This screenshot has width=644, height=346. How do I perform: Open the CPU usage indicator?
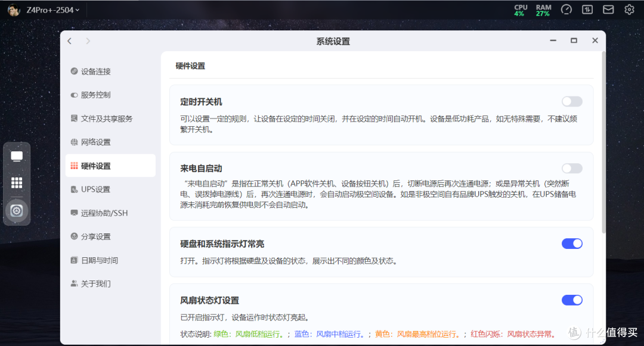click(x=521, y=10)
